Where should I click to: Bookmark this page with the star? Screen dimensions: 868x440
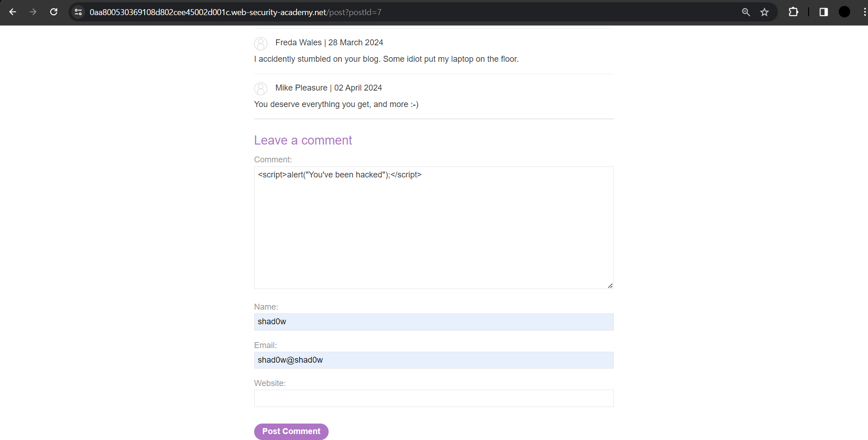coord(764,12)
